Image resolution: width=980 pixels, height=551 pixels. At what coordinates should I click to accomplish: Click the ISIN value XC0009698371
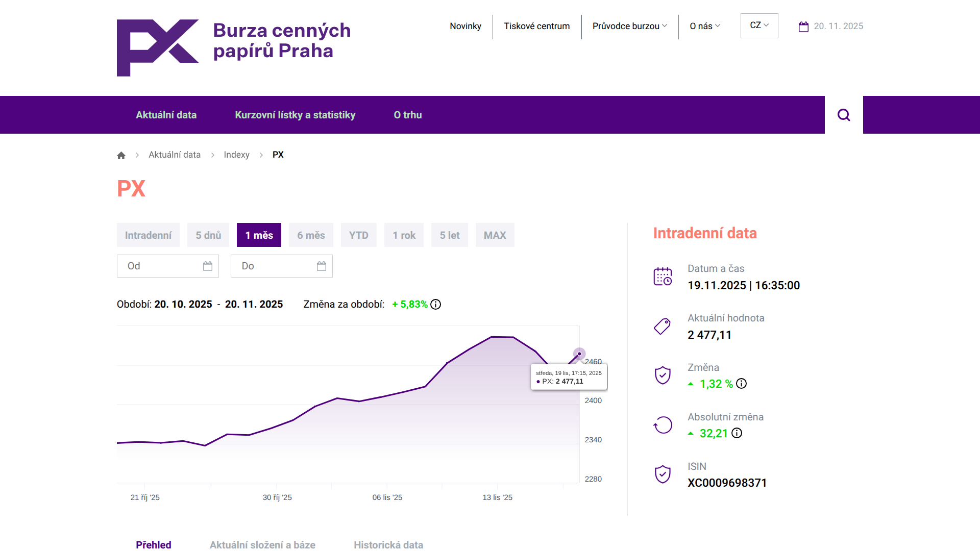[727, 483]
